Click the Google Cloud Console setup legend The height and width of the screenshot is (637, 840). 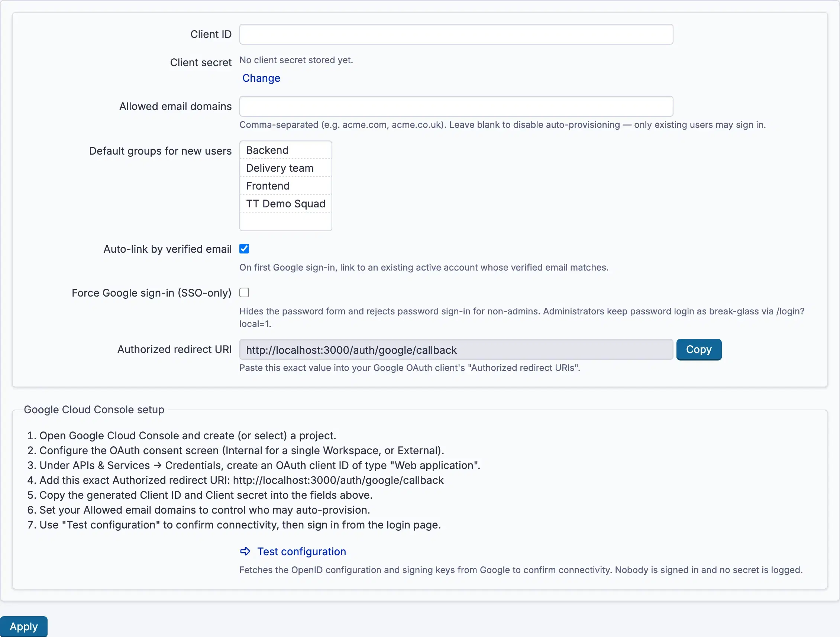[x=94, y=410]
